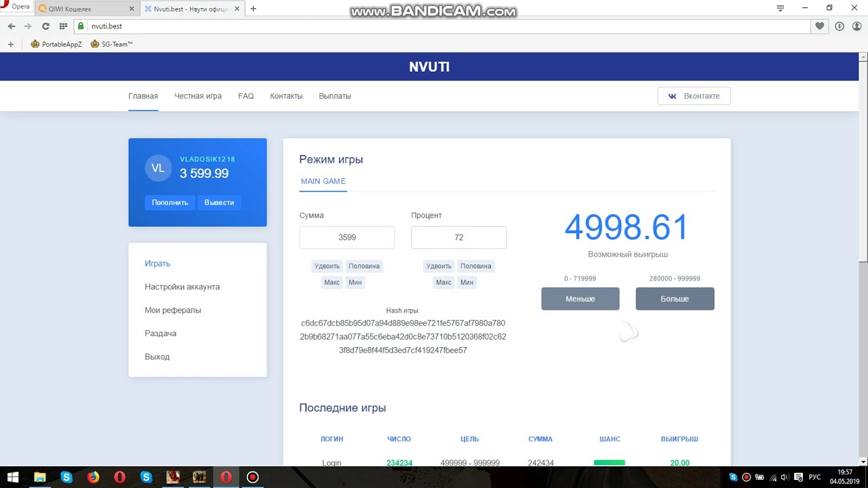Image resolution: width=868 pixels, height=488 pixels.
Task: Open a new tab with the plus button
Action: 253,9
